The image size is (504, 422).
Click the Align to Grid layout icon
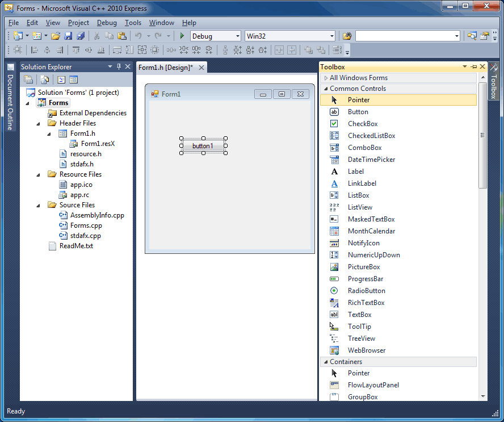click(18, 50)
